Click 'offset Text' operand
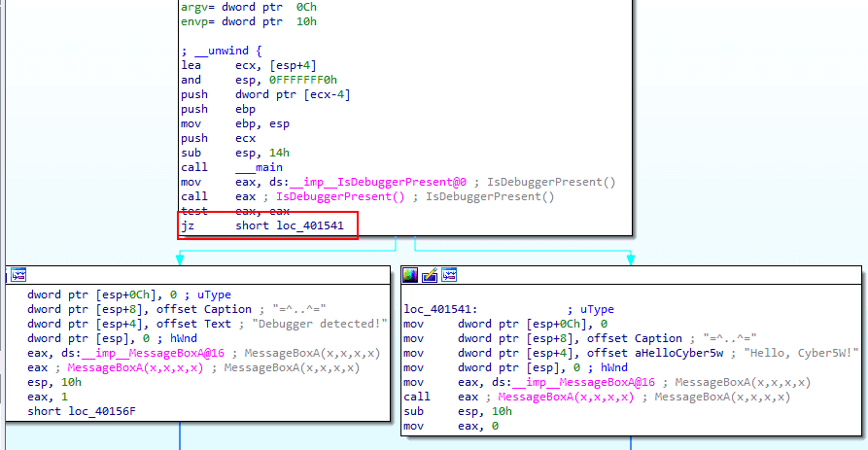This screenshot has height=450, width=868. pyautogui.click(x=193, y=324)
